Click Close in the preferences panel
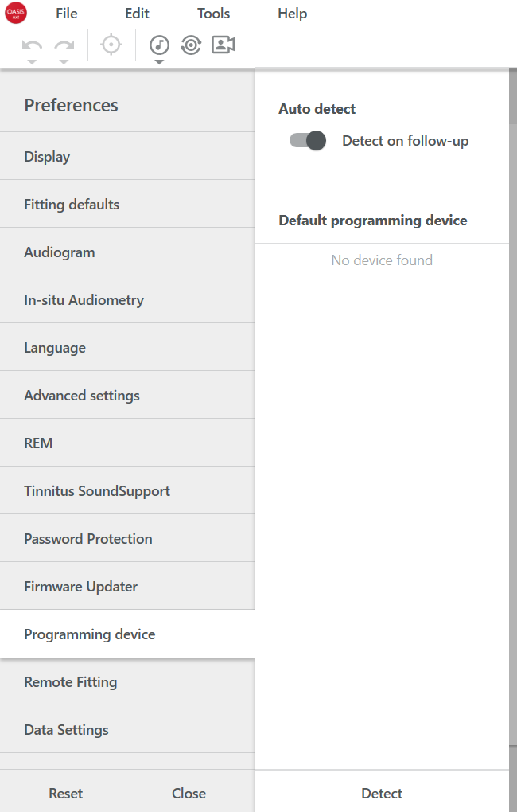The image size is (517, 812). pyautogui.click(x=189, y=793)
